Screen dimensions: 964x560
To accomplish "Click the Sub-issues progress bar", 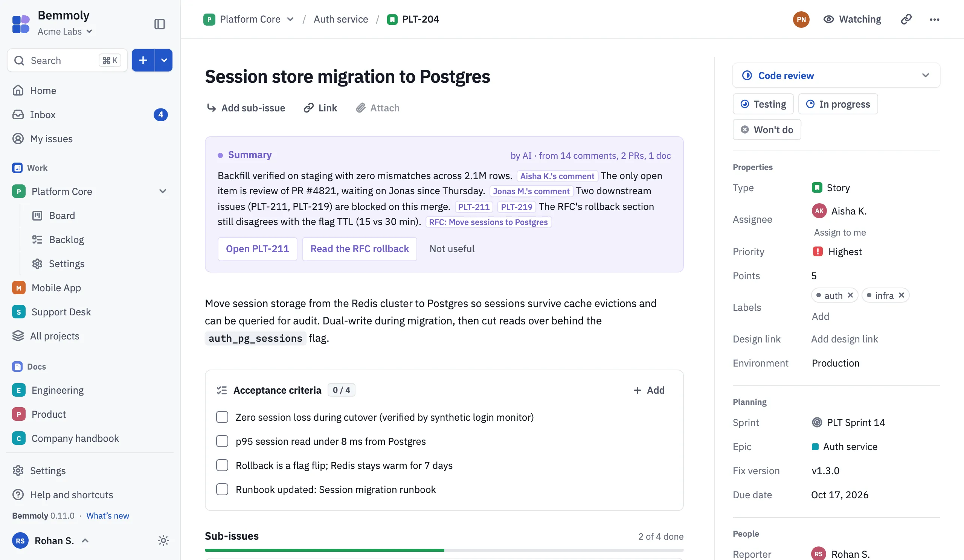I will click(444, 550).
